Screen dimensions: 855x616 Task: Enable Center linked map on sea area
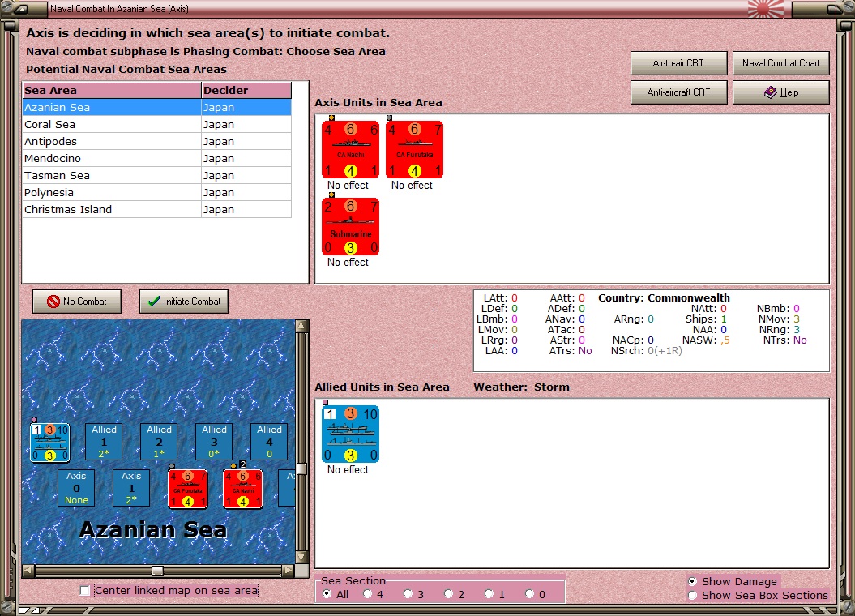click(x=85, y=590)
